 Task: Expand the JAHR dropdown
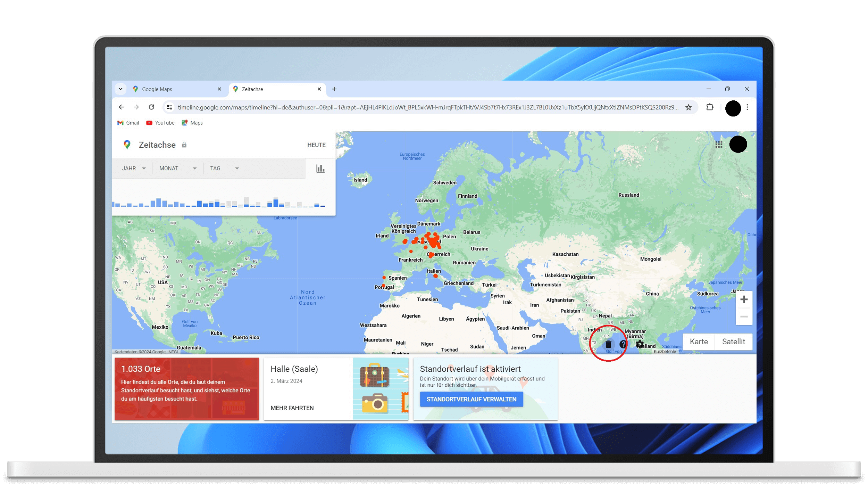[134, 168]
